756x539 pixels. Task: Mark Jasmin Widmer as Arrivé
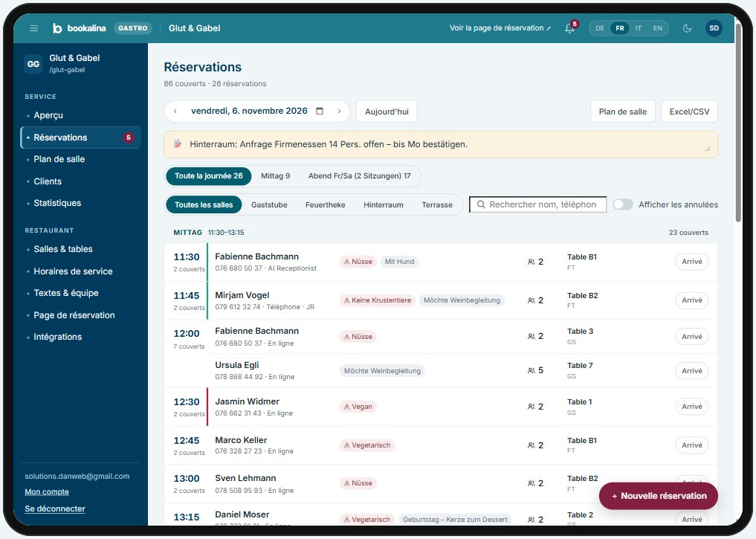691,407
